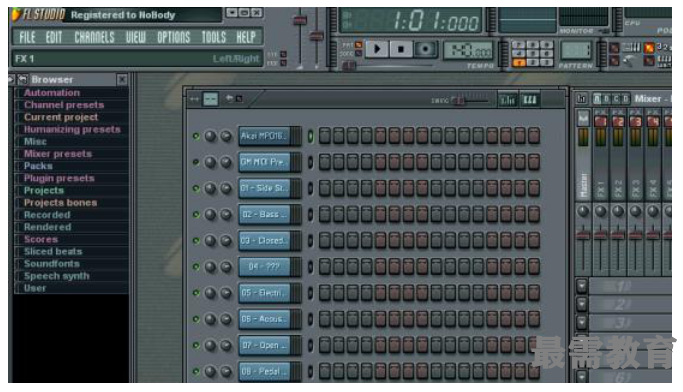The width and height of the screenshot is (683, 392).
Task: Toggle mute LED on 01 - Side St channel
Action: pyautogui.click(x=196, y=189)
